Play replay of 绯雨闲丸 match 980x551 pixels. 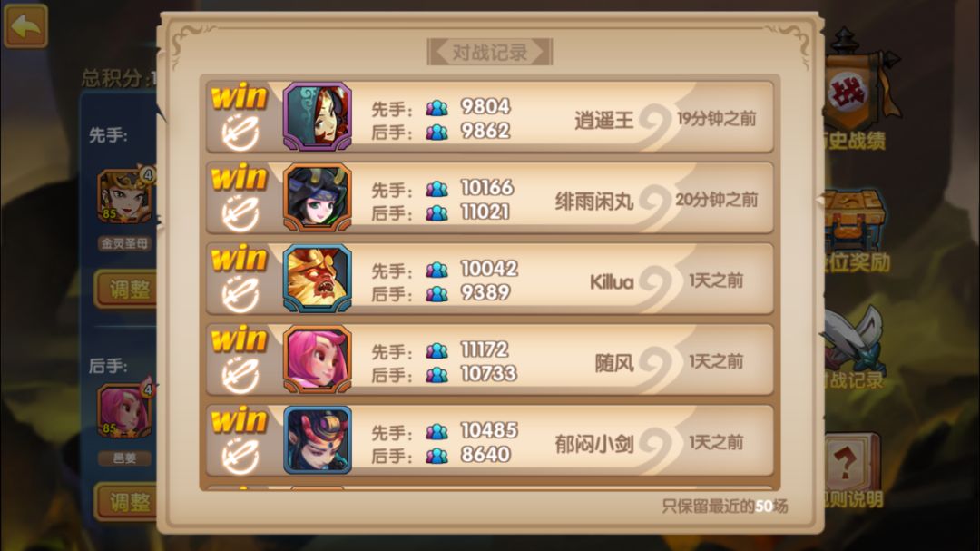tap(240, 213)
